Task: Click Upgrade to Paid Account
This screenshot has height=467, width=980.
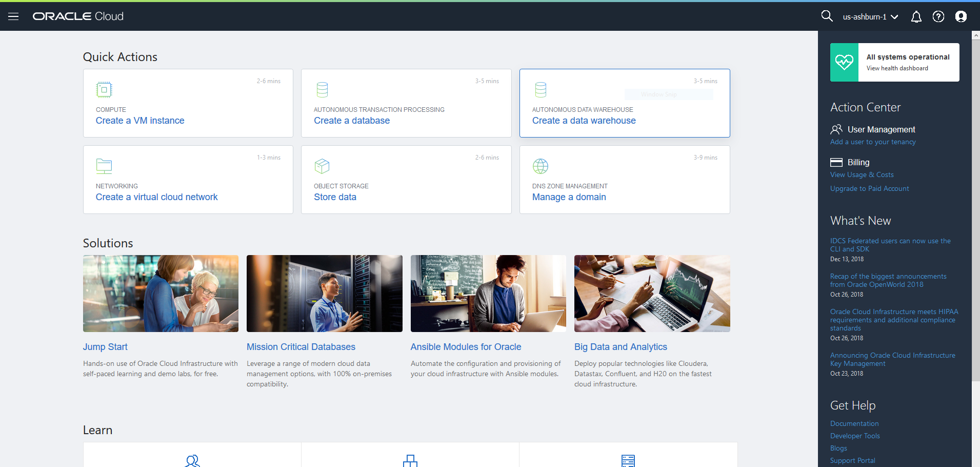Action: click(870, 189)
